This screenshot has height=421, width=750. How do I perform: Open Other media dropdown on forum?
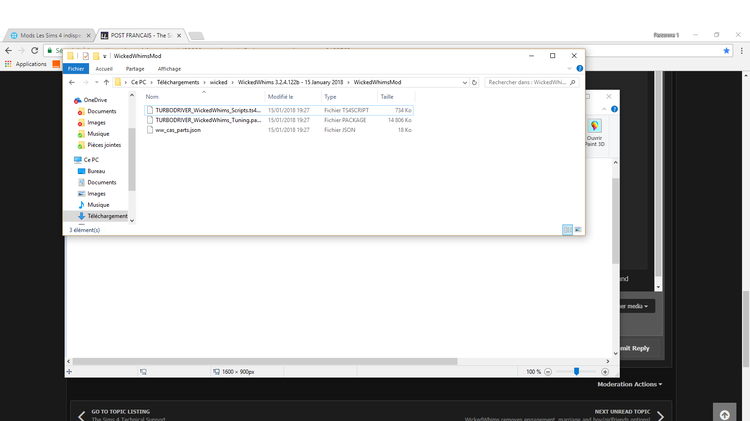637,306
